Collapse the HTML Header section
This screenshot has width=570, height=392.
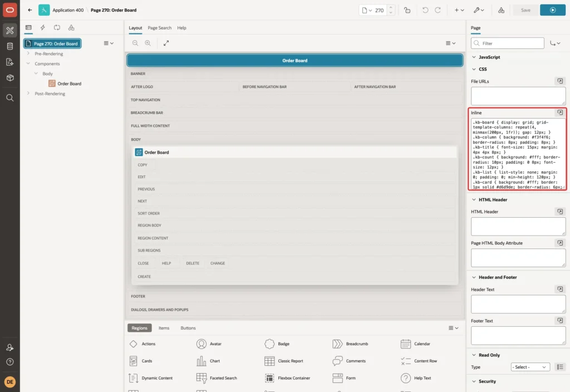coord(474,200)
